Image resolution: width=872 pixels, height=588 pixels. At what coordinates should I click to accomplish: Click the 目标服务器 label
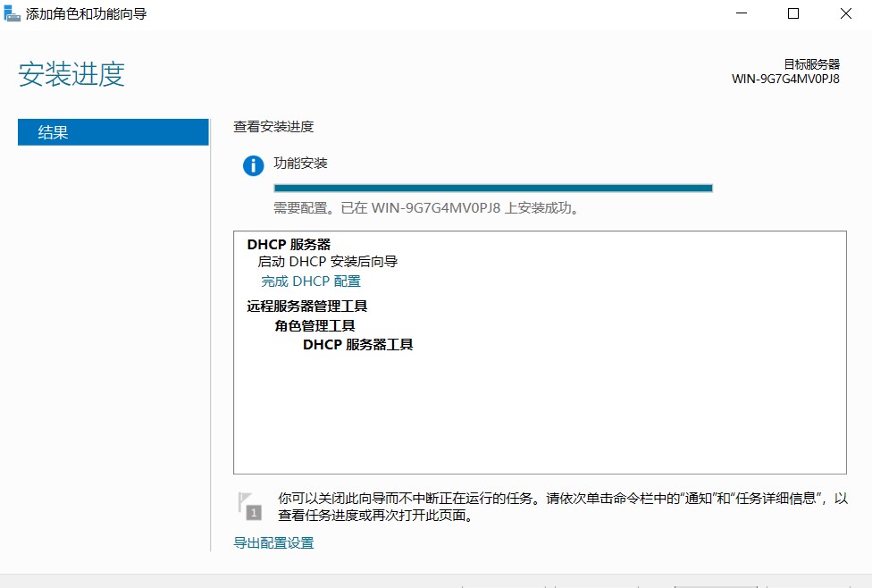coord(812,64)
